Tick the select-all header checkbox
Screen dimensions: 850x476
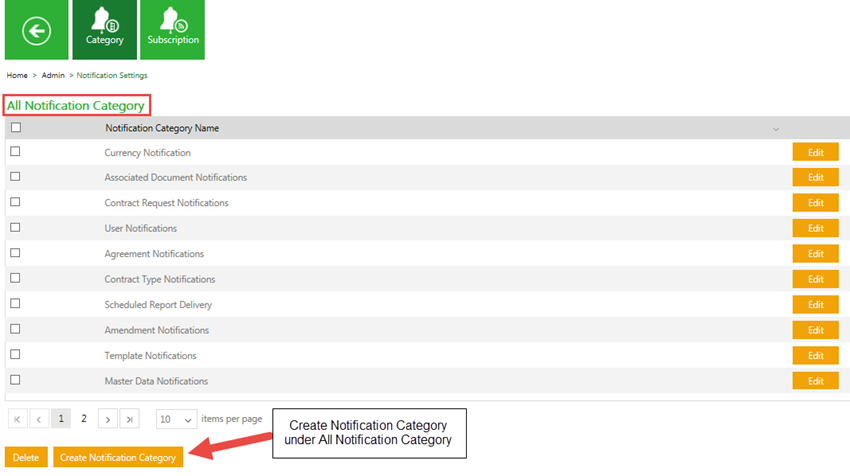pyautogui.click(x=15, y=128)
